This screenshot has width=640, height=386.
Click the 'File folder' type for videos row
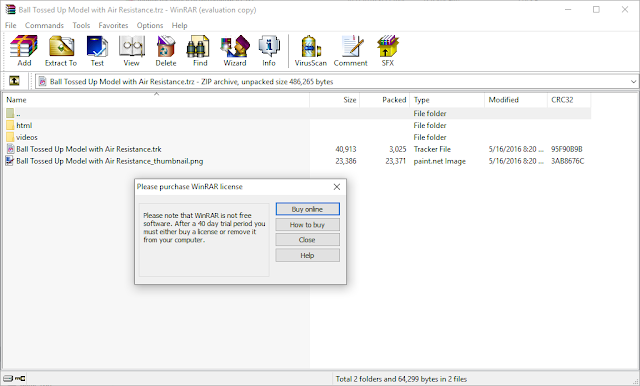click(430, 137)
